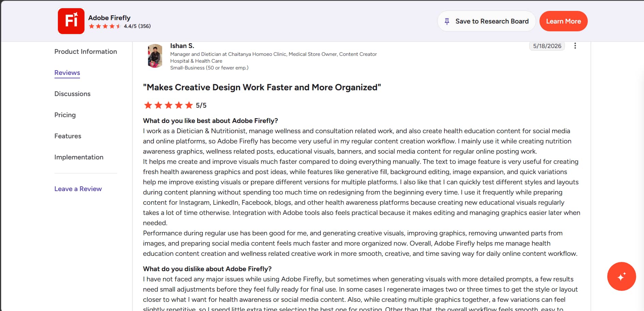Image resolution: width=644 pixels, height=311 pixels.
Task: Select the Reviews sidebar tab
Action: point(67,73)
